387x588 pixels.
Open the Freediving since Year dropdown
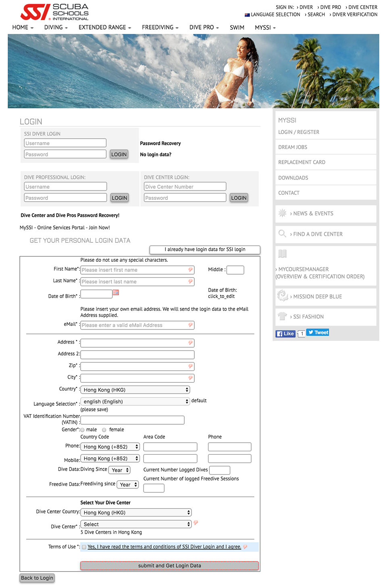(128, 484)
